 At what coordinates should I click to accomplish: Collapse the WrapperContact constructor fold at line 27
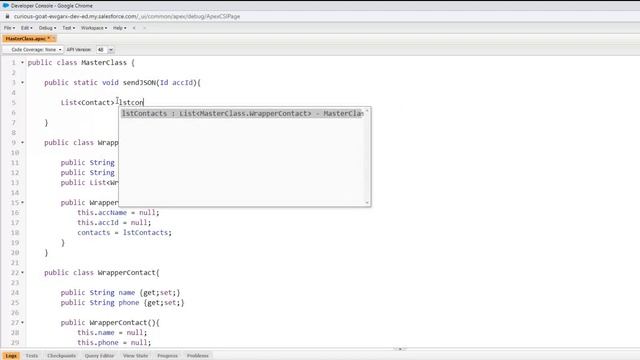22,322
